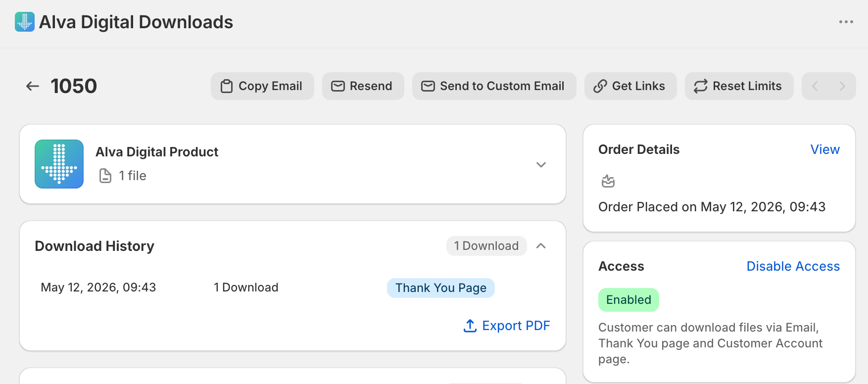Click Send to Custom Email button

(x=494, y=86)
